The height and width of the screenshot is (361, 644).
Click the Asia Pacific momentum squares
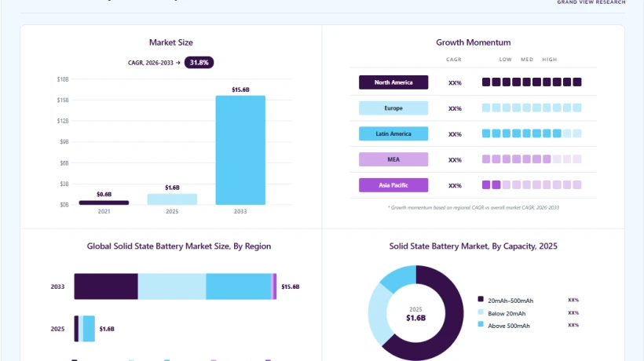(x=532, y=184)
